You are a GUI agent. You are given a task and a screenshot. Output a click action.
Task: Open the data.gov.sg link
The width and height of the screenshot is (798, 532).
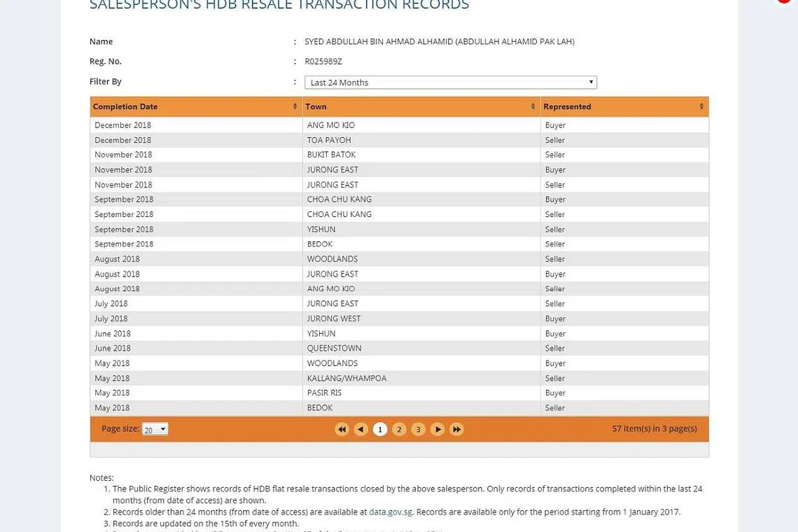point(391,512)
